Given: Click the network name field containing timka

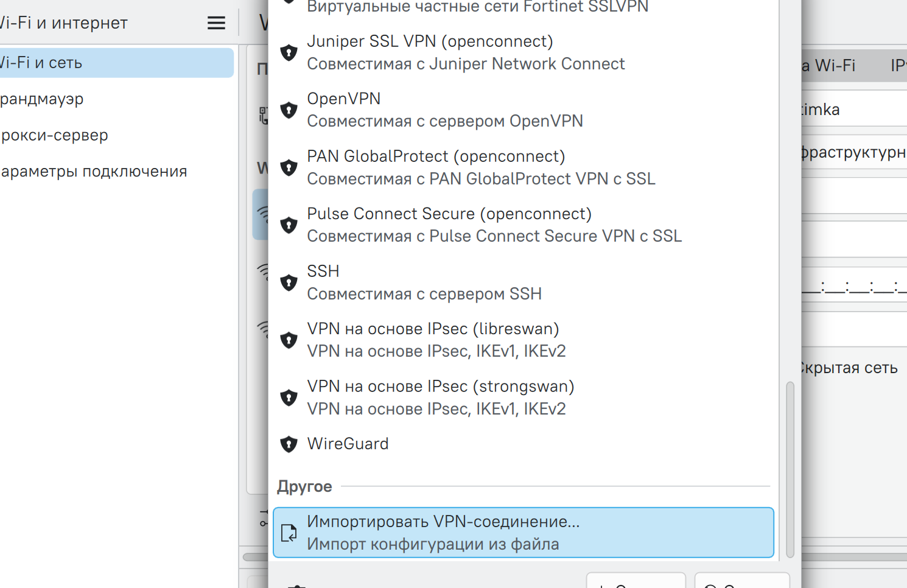Looking at the screenshot, I should tap(852, 110).
